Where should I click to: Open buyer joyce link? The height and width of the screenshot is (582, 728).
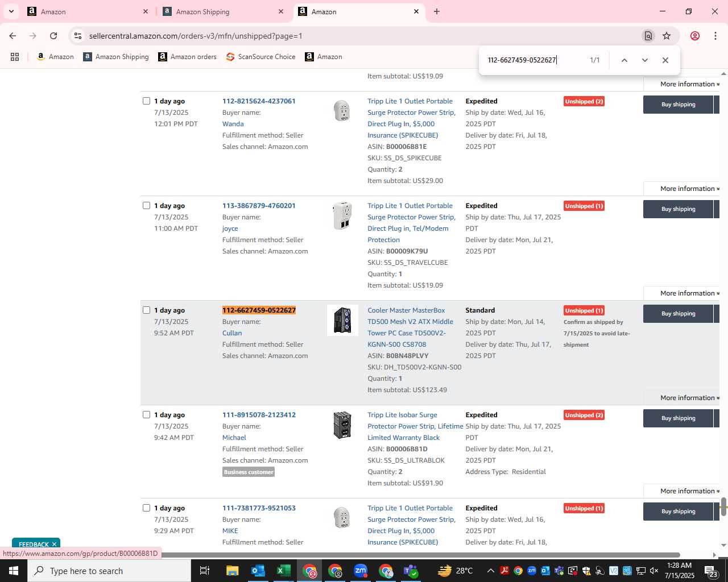pyautogui.click(x=230, y=228)
